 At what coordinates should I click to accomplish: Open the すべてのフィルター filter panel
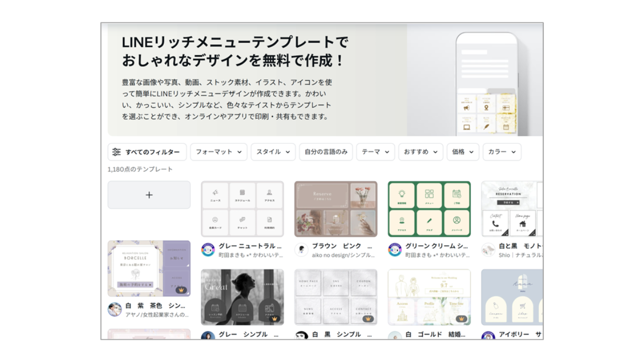(x=147, y=152)
